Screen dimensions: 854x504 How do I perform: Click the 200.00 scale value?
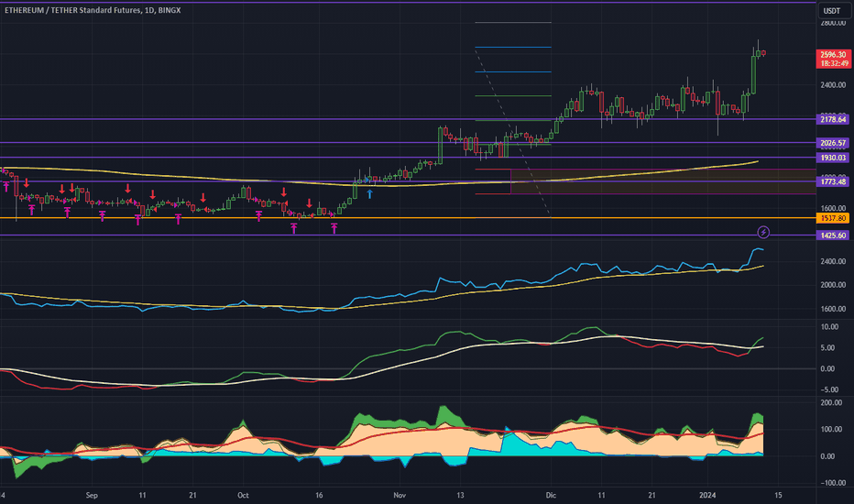pyautogui.click(x=831, y=402)
